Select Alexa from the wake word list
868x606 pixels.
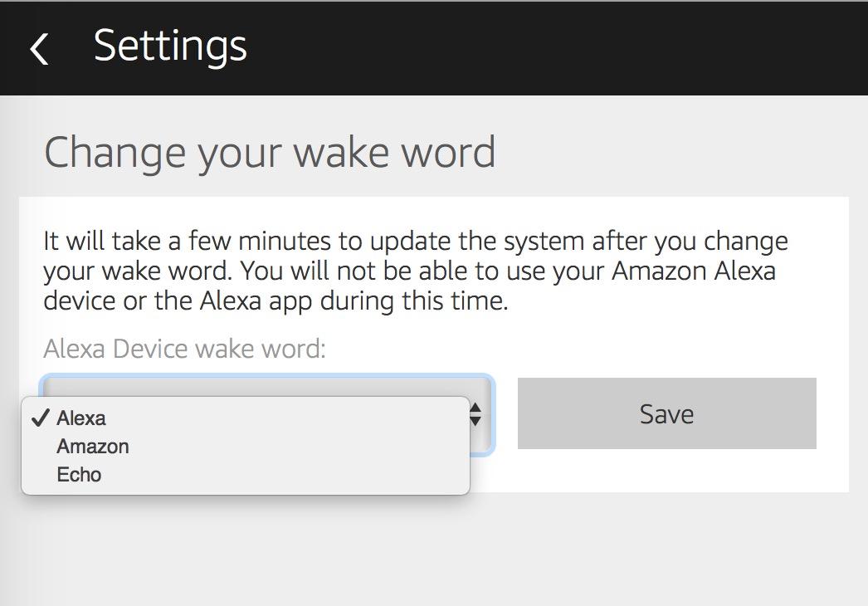click(x=81, y=418)
